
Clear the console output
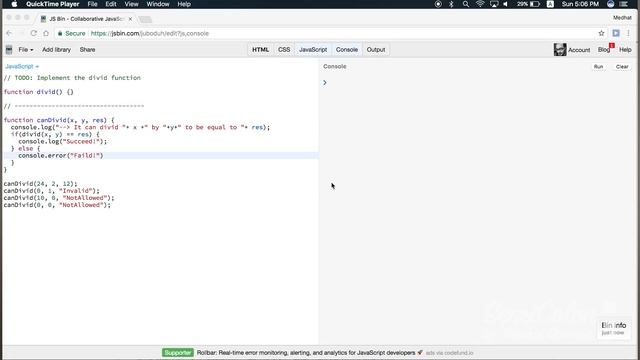click(x=622, y=67)
